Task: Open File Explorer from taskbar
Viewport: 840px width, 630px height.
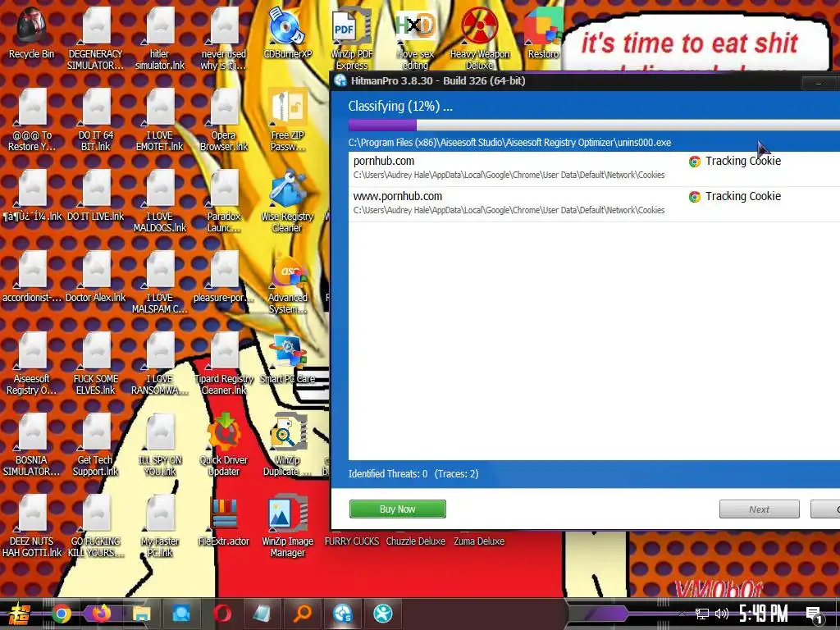Action: 141,614
